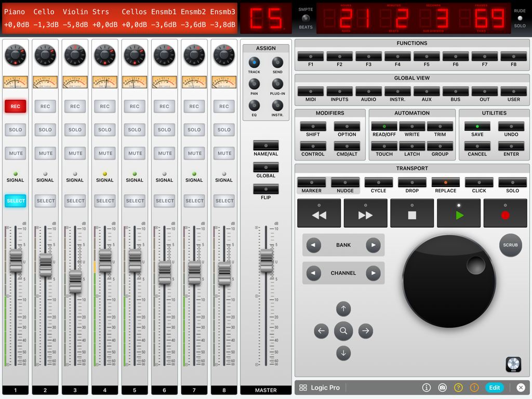Click the SAVE button in Utilities
Image resolution: width=532 pixels, height=399 pixels.
tap(477, 127)
